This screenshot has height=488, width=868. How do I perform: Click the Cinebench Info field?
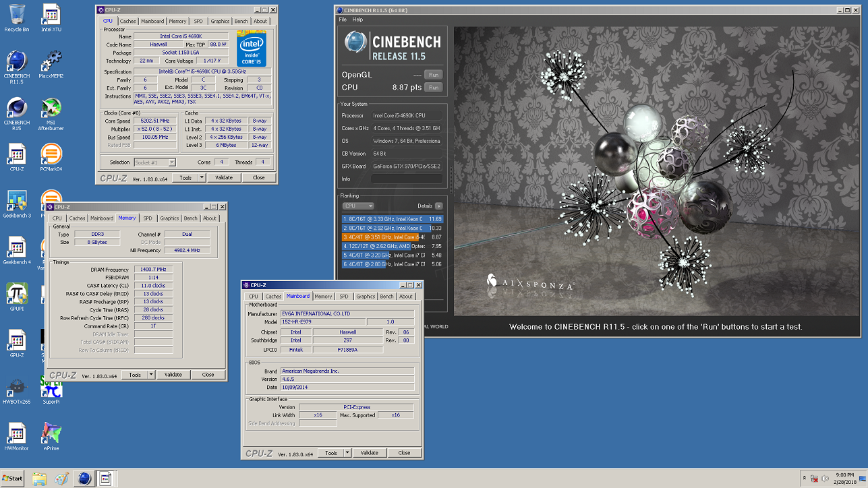pyautogui.click(x=407, y=179)
